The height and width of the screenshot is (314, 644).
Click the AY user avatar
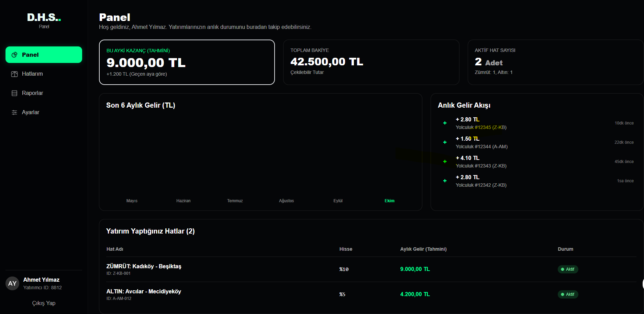(x=12, y=283)
